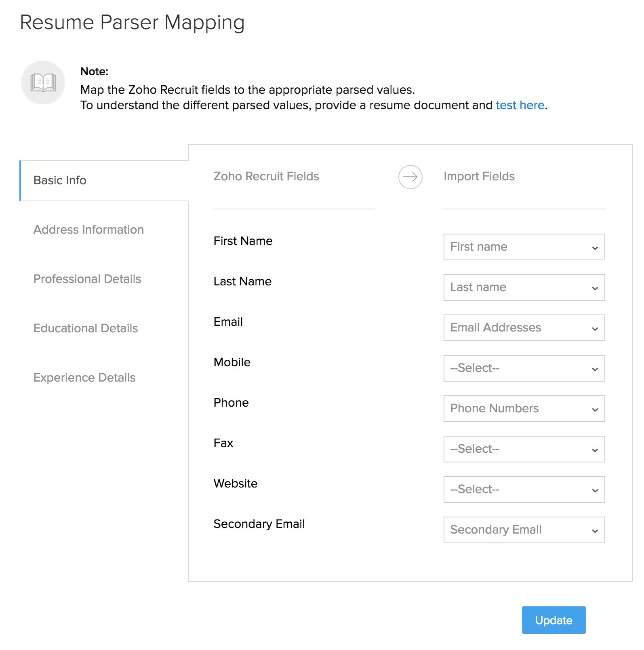Select the Basic Info tab
Image resolution: width=644 pixels, height=650 pixels.
coord(104,180)
